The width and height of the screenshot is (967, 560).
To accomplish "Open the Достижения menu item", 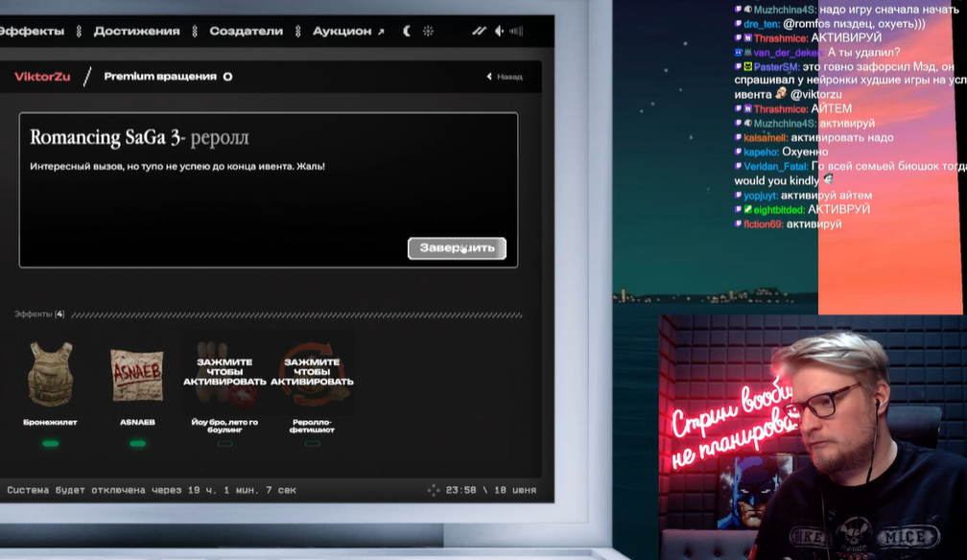I will tap(136, 31).
